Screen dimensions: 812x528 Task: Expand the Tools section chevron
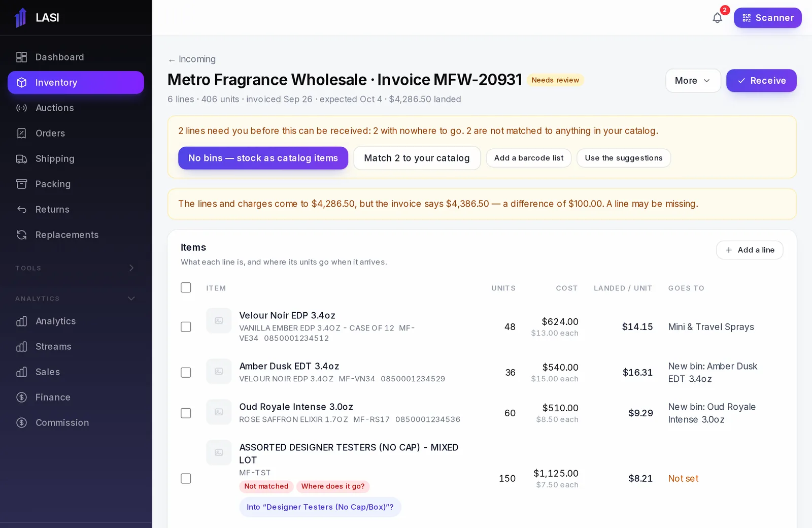pos(131,268)
